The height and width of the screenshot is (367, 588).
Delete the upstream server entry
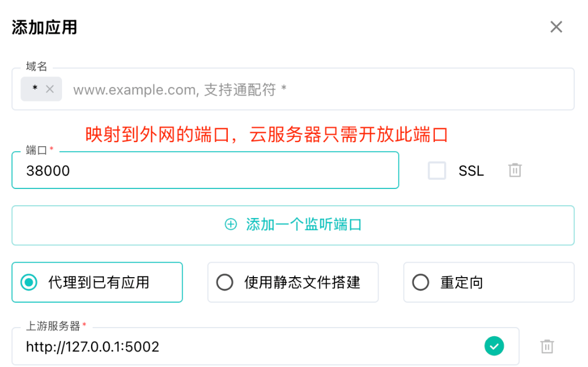pyautogui.click(x=547, y=347)
